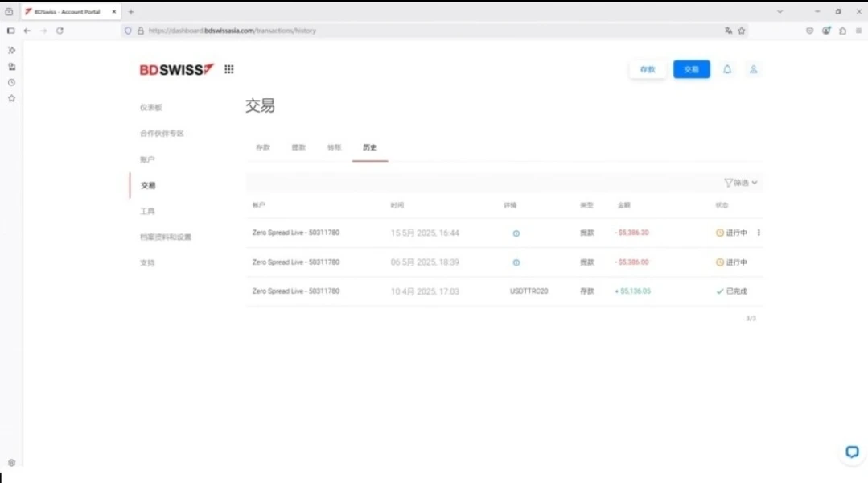The height and width of the screenshot is (483, 868).
Task: Click the white 存款 button in header
Action: 648,70
